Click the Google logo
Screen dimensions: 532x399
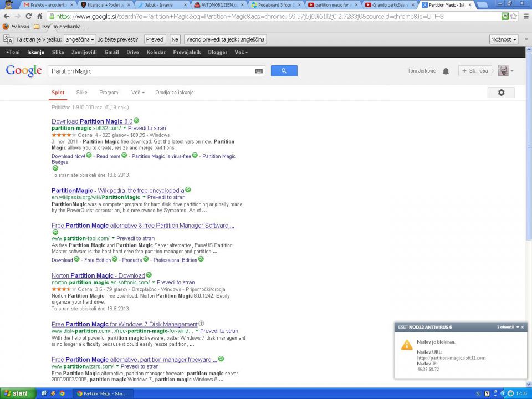(24, 70)
